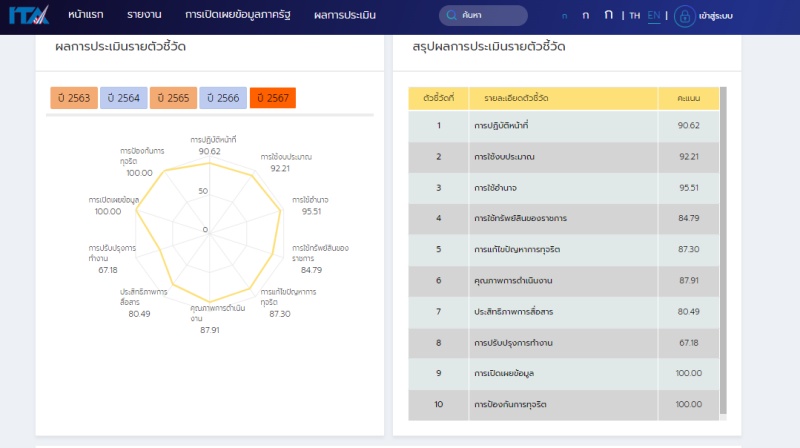Select the largest font size 'ก' icon
Image resolution: width=800 pixels, height=448 pixels.
[x=608, y=15]
